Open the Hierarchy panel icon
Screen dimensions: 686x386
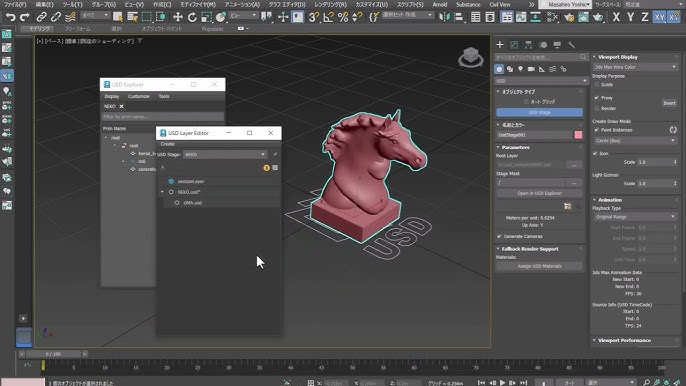coord(528,45)
